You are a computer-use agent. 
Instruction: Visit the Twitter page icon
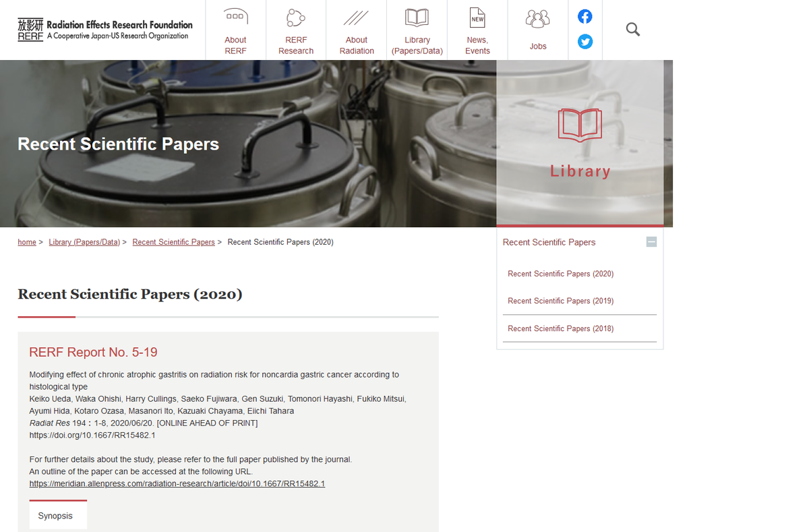coord(585,42)
